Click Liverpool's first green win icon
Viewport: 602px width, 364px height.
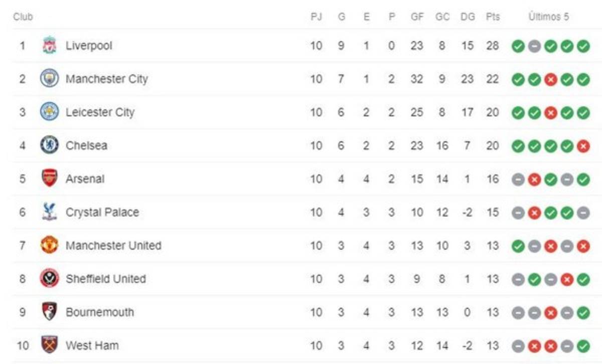tap(518, 46)
